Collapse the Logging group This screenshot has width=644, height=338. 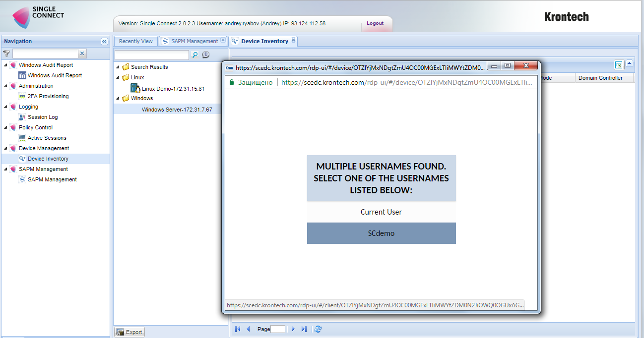click(x=5, y=107)
